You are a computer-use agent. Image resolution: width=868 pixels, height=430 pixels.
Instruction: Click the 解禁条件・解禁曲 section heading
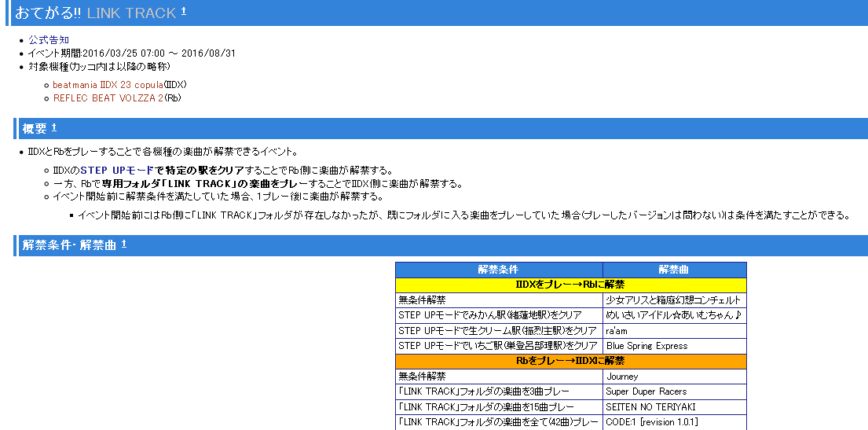(x=69, y=245)
